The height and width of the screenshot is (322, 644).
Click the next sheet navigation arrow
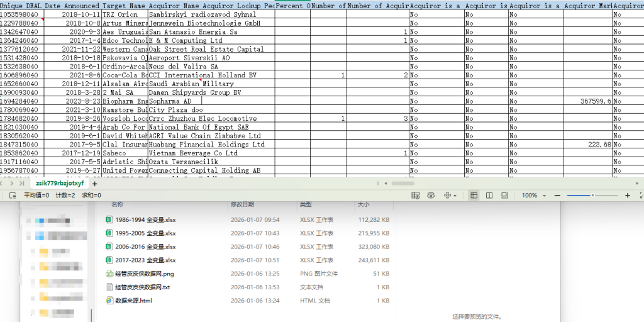tap(11, 184)
